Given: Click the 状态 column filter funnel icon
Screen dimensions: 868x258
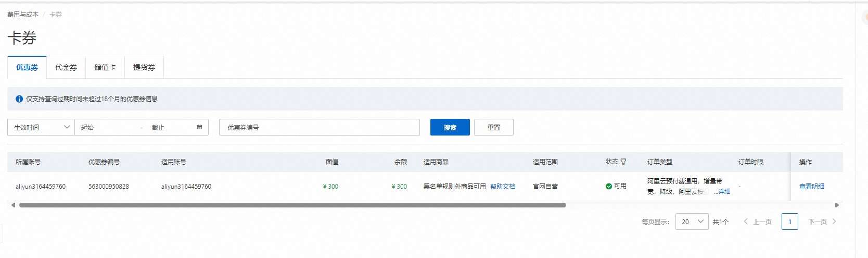Looking at the screenshot, I should (623, 162).
